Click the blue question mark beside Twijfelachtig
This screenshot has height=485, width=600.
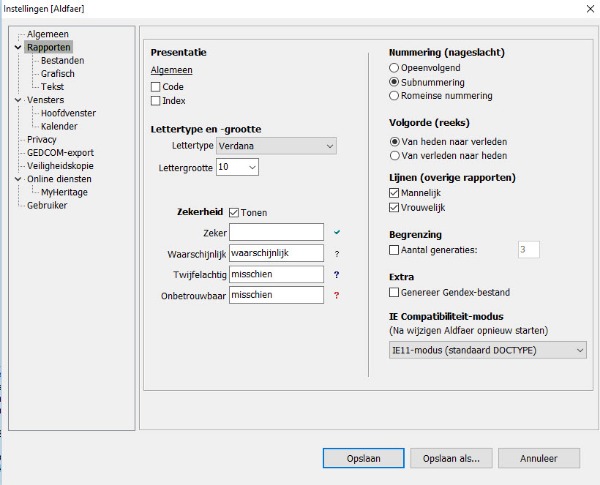tap(337, 274)
